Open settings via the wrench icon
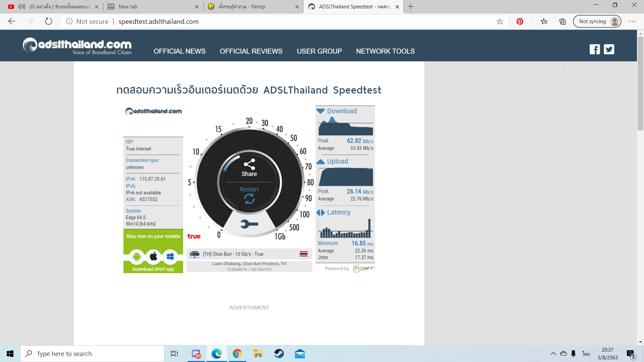Viewport: 644px width, 362px height. pos(249,224)
